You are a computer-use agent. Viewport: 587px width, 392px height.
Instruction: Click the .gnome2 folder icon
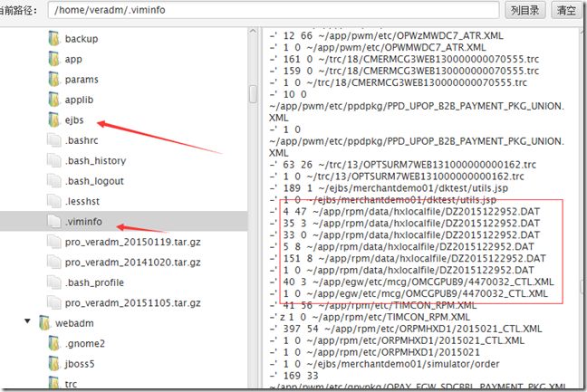click(54, 343)
